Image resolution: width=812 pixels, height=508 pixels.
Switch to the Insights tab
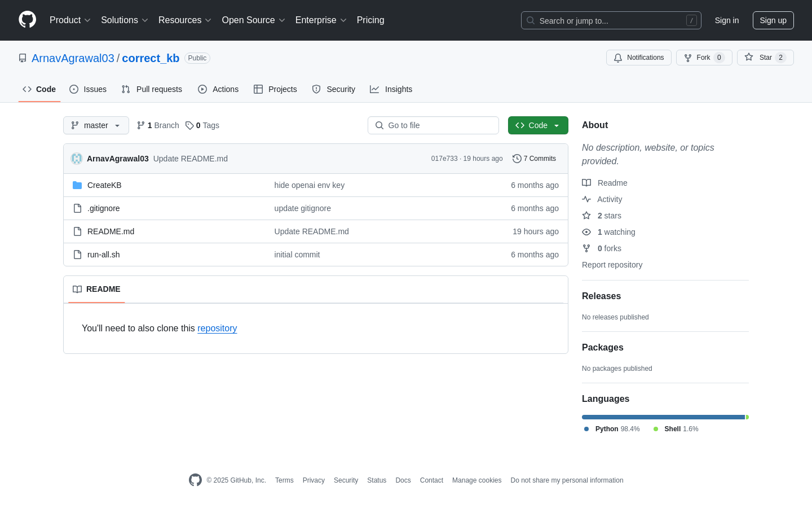click(391, 89)
